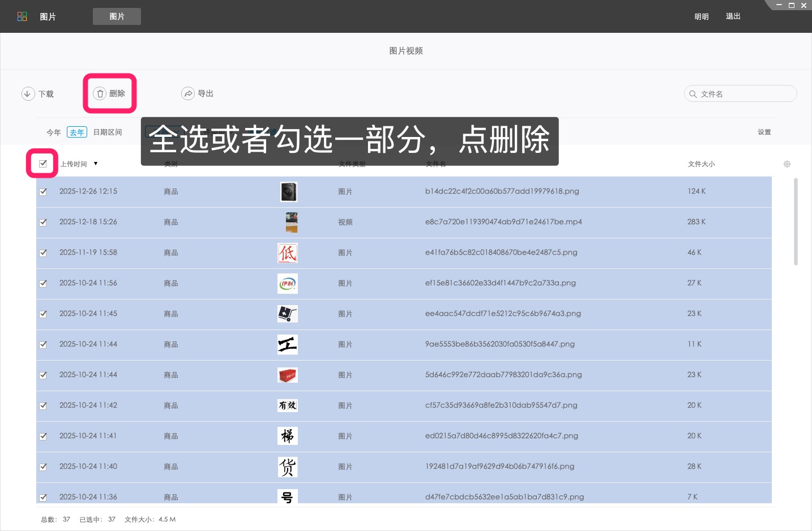The height and width of the screenshot is (531, 812).
Task: Click the 上传时间 column header
Action: pyautogui.click(x=74, y=164)
